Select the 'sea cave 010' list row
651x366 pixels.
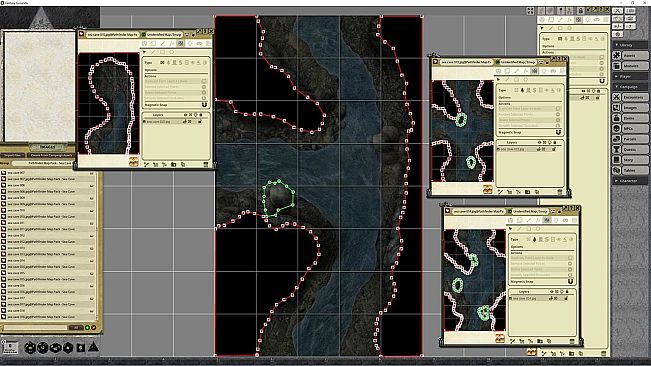coord(48,210)
